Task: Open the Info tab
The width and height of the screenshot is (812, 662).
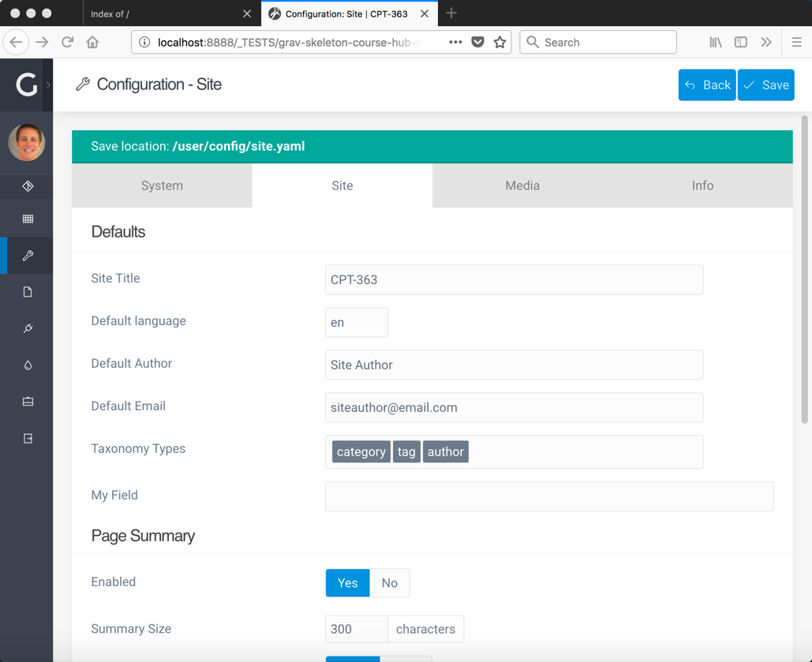Action: [703, 185]
